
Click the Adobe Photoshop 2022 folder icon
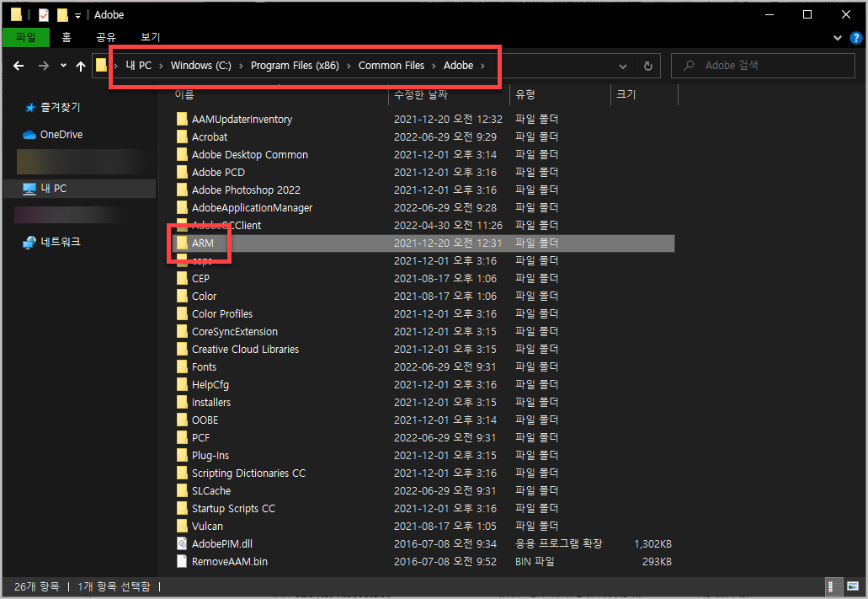pyautogui.click(x=182, y=190)
